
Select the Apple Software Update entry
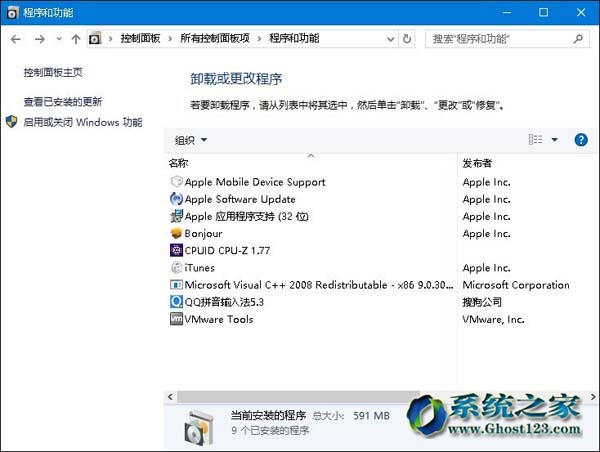pyautogui.click(x=240, y=199)
